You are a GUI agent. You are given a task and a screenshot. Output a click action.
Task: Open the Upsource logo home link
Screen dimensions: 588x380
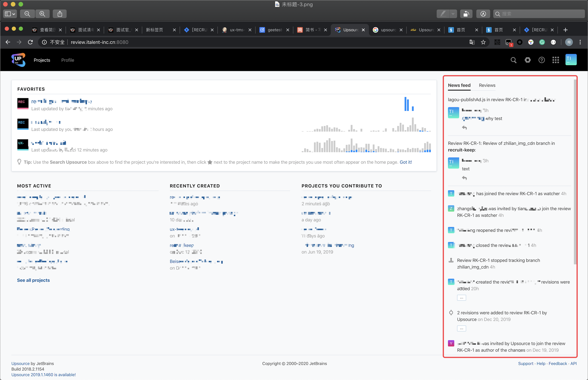click(x=18, y=60)
